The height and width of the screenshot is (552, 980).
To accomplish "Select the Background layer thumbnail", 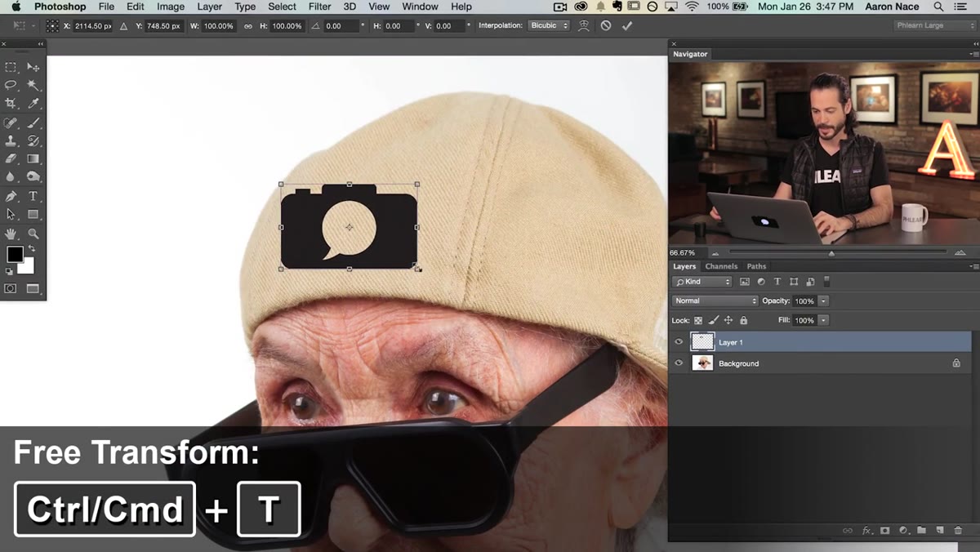I will (x=702, y=363).
